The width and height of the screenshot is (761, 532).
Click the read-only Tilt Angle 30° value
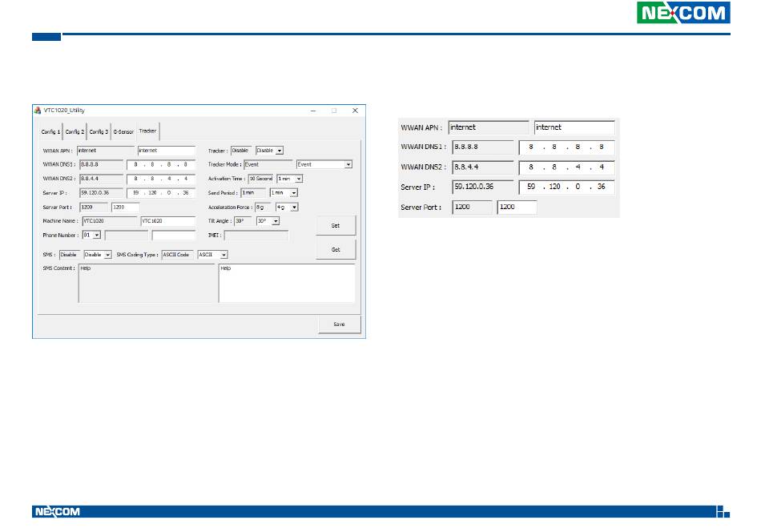coord(243,221)
